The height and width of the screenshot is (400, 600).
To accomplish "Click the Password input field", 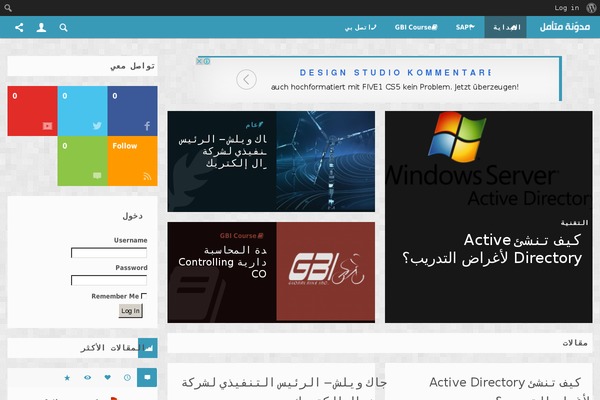I will tap(109, 280).
